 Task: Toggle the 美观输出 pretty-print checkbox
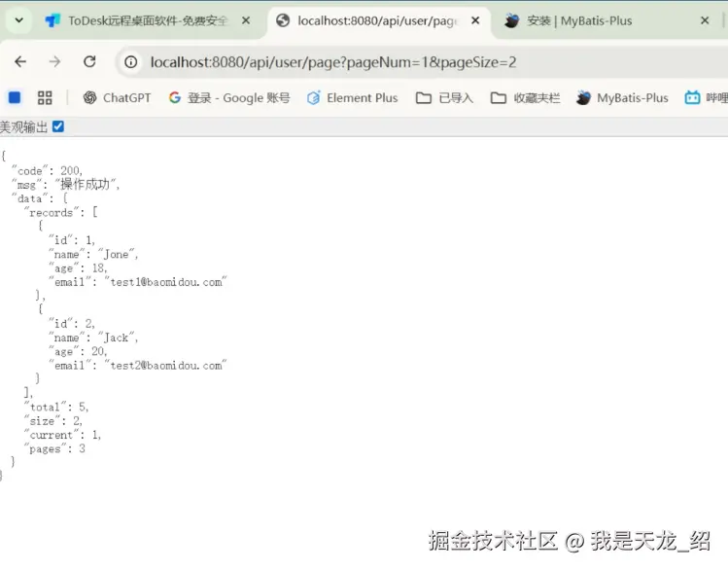(58, 126)
